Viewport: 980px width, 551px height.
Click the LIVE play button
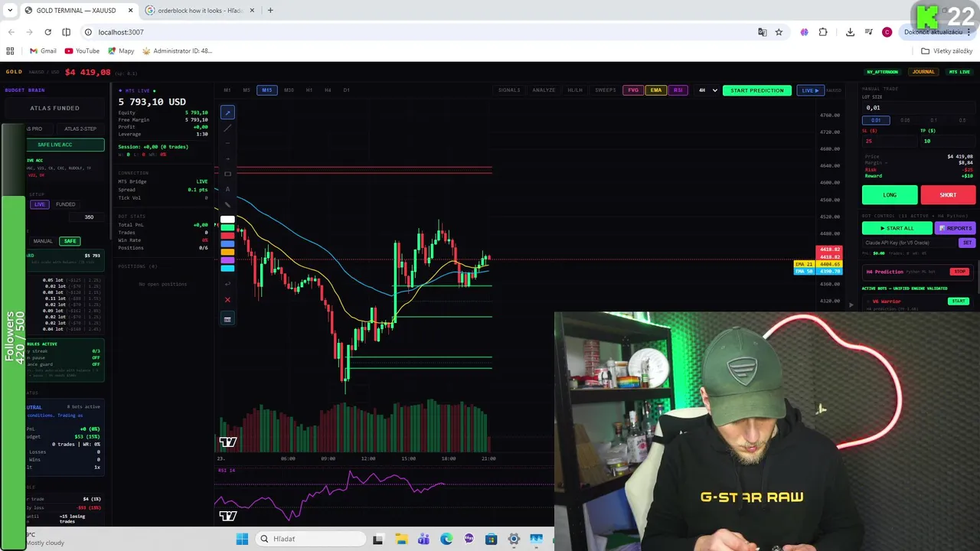[810, 90]
